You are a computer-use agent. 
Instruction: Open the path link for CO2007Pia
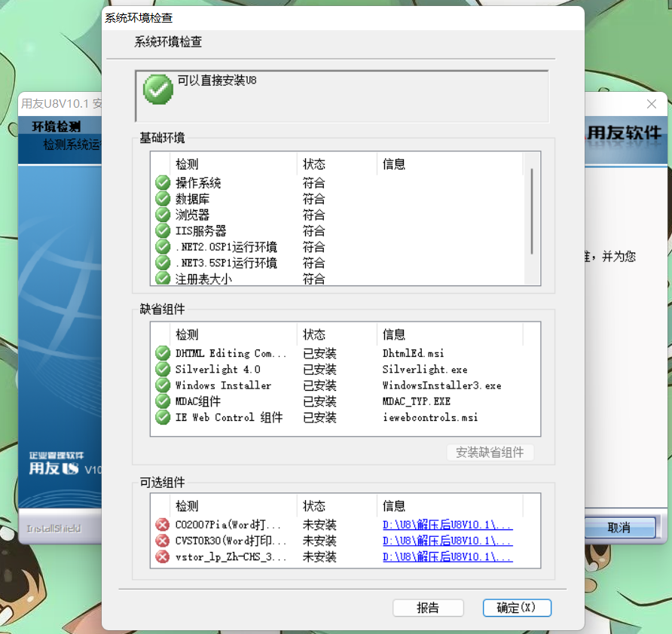click(447, 525)
